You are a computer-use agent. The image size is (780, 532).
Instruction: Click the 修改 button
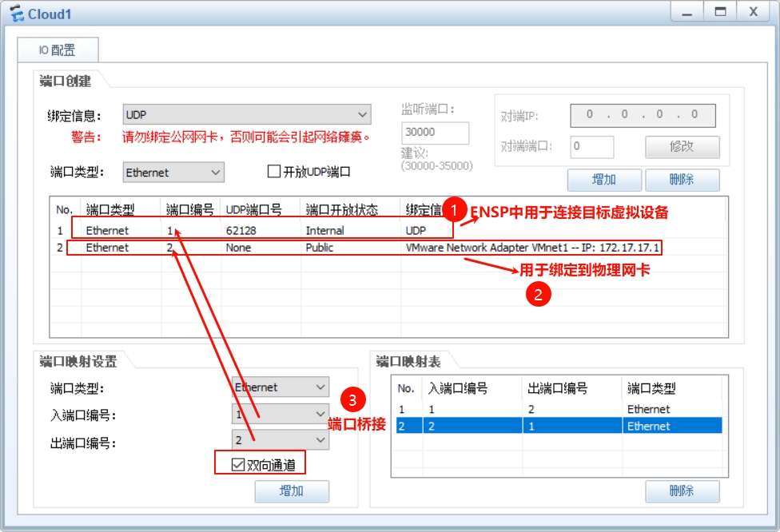pyautogui.click(x=682, y=147)
